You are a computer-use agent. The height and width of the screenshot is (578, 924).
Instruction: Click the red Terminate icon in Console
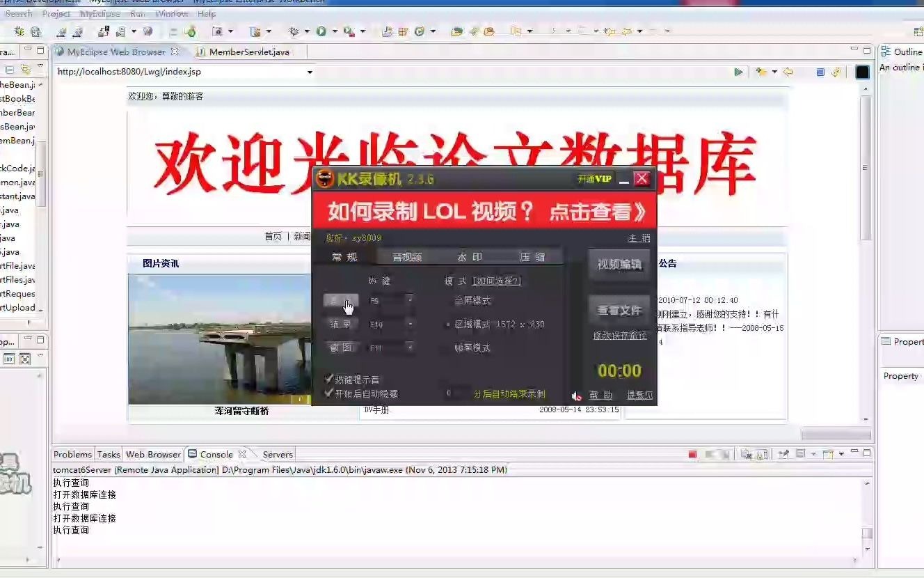[692, 454]
